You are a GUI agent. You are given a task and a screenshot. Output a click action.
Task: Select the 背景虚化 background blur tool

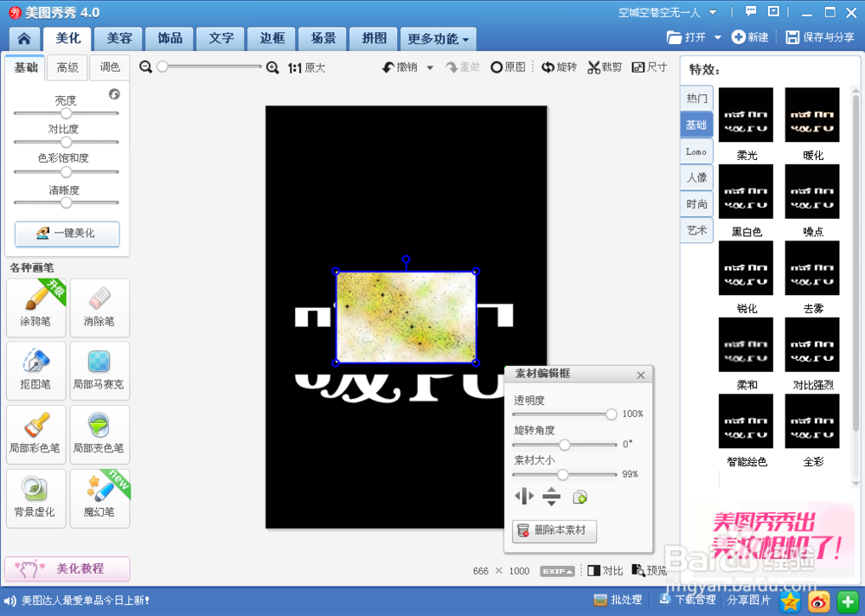pos(35,498)
